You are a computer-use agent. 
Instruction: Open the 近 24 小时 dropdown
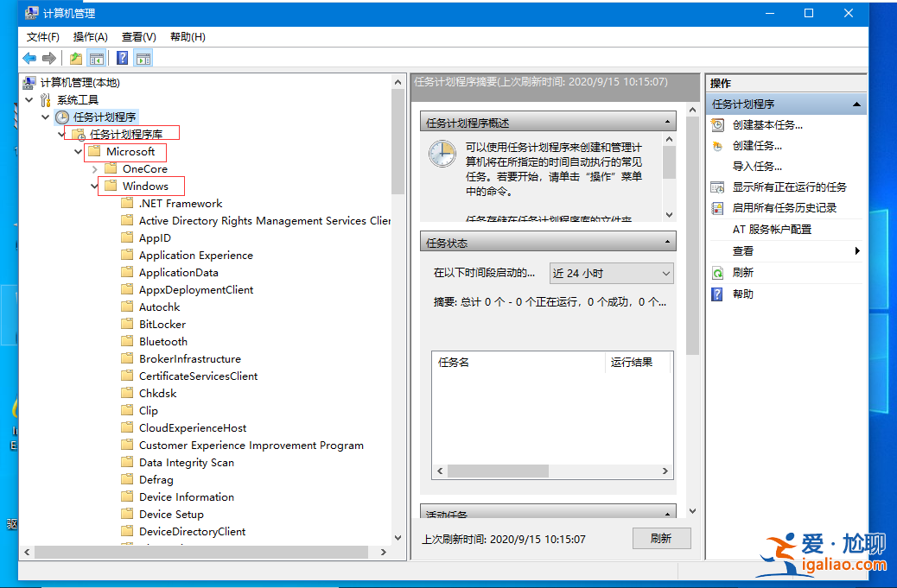click(x=665, y=273)
